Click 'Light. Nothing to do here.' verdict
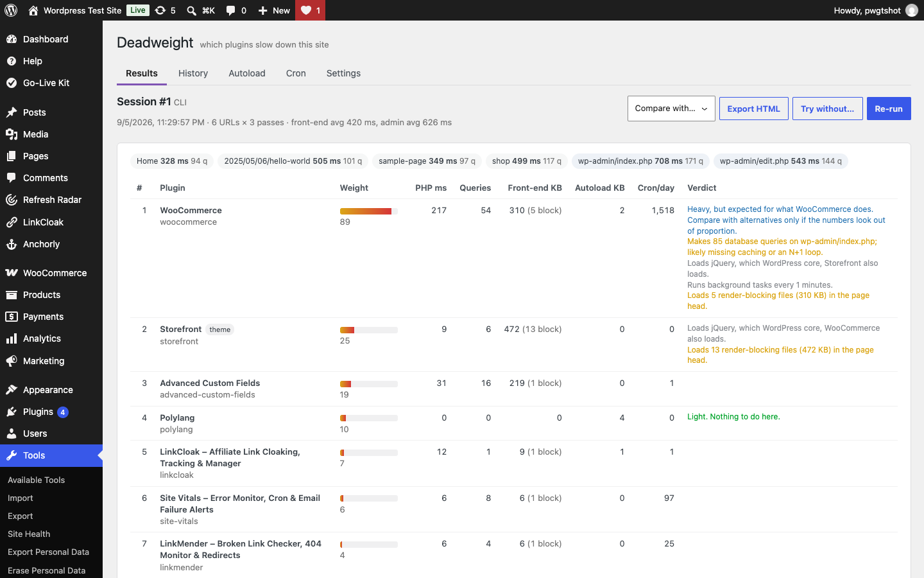Screen dimensions: 924x578 733,417
